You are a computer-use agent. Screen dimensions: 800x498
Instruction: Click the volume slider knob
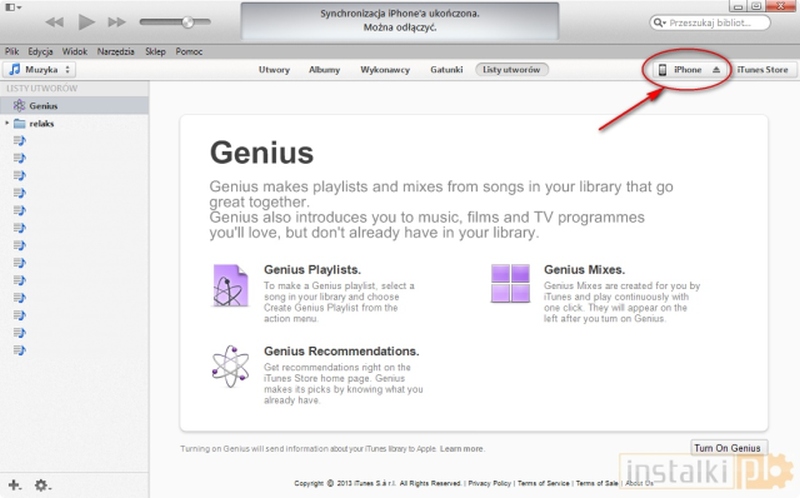(188, 21)
